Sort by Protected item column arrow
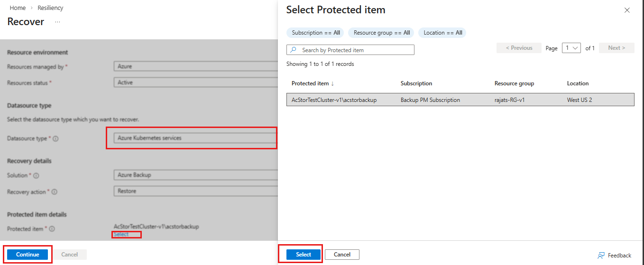The width and height of the screenshot is (644, 265). pos(332,83)
